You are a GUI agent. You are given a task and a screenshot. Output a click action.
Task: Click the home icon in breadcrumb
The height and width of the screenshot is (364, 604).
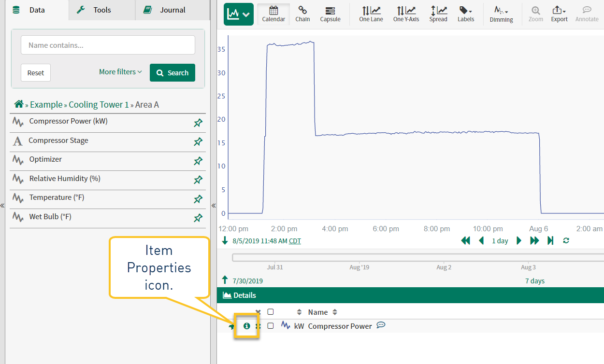pyautogui.click(x=19, y=104)
